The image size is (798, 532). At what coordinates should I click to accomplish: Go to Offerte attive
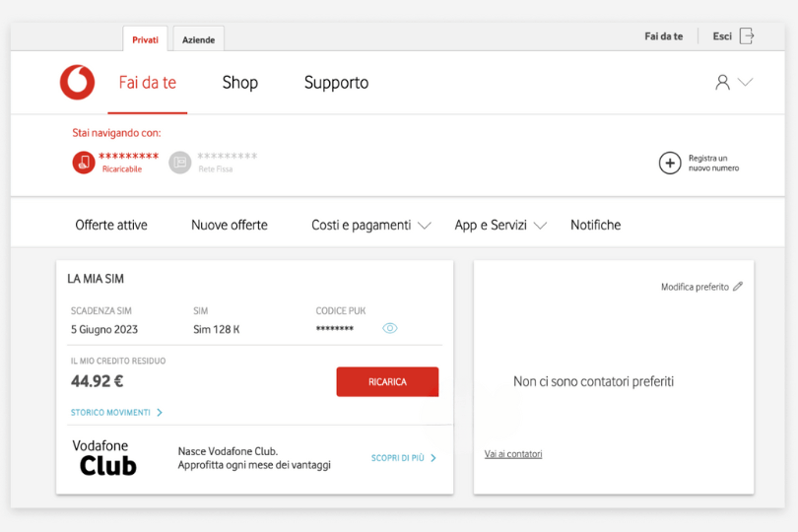click(111, 225)
